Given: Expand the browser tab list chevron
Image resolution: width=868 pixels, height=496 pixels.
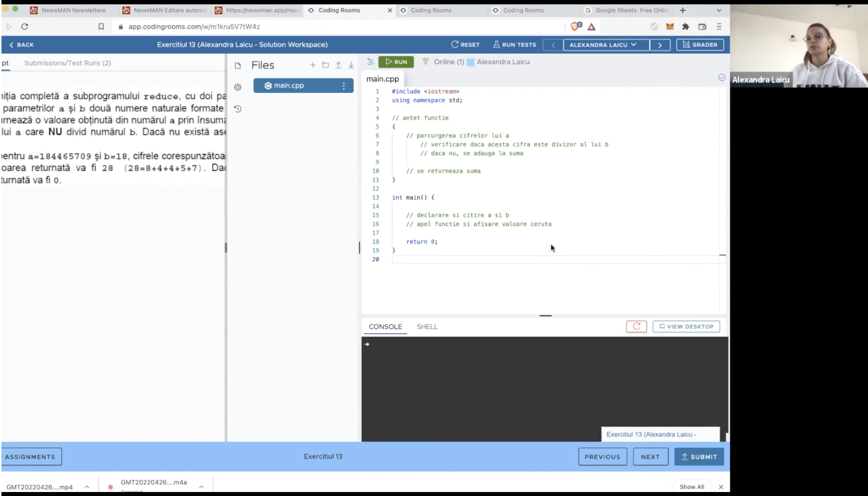Looking at the screenshot, I should click(x=718, y=10).
